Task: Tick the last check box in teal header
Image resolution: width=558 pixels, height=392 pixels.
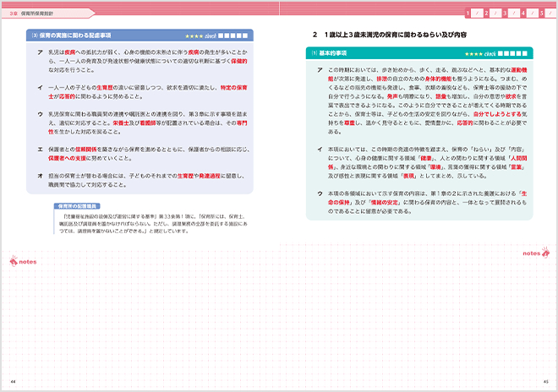Action: click(x=524, y=54)
